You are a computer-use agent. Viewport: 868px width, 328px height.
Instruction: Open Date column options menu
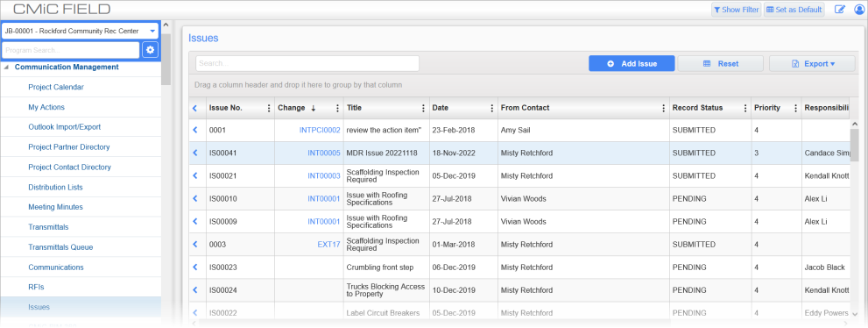[x=492, y=108]
